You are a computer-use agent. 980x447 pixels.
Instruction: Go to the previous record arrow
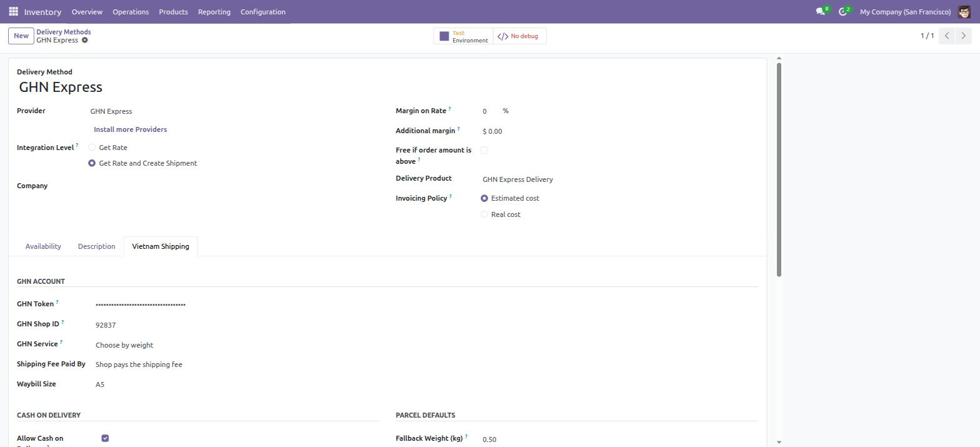coord(947,36)
